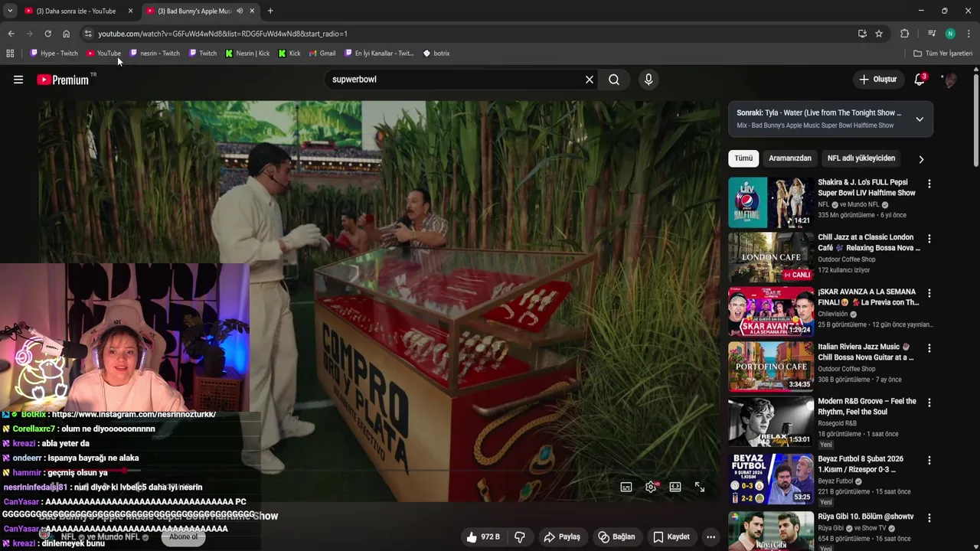980x551 pixels.
Task: Open more actions beside the Kaydet button
Action: coord(710,537)
